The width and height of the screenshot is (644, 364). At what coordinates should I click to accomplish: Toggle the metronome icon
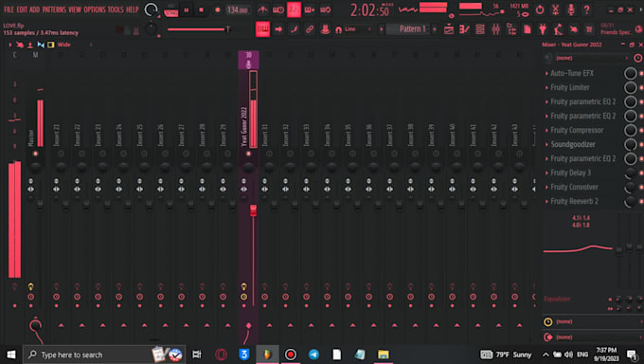[263, 9]
